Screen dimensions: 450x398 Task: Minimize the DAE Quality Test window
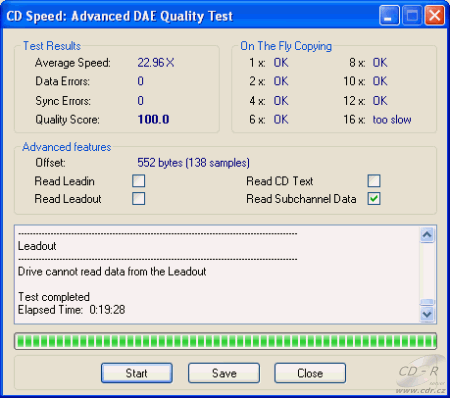click(389, 15)
